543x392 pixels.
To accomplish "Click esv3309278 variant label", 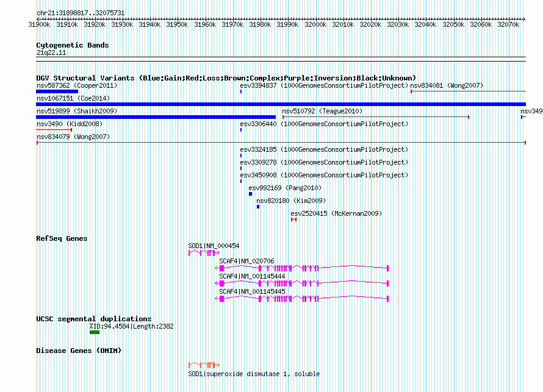I will 324,162.
